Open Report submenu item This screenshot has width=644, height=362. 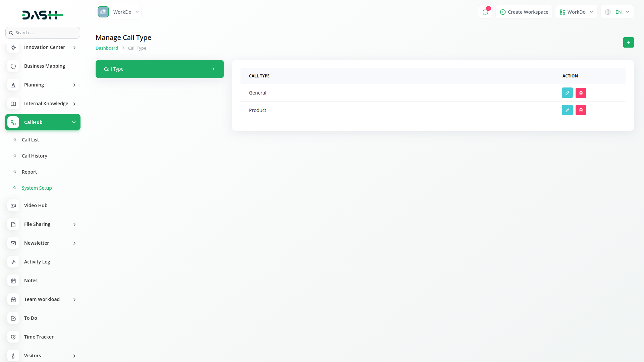coord(29,172)
